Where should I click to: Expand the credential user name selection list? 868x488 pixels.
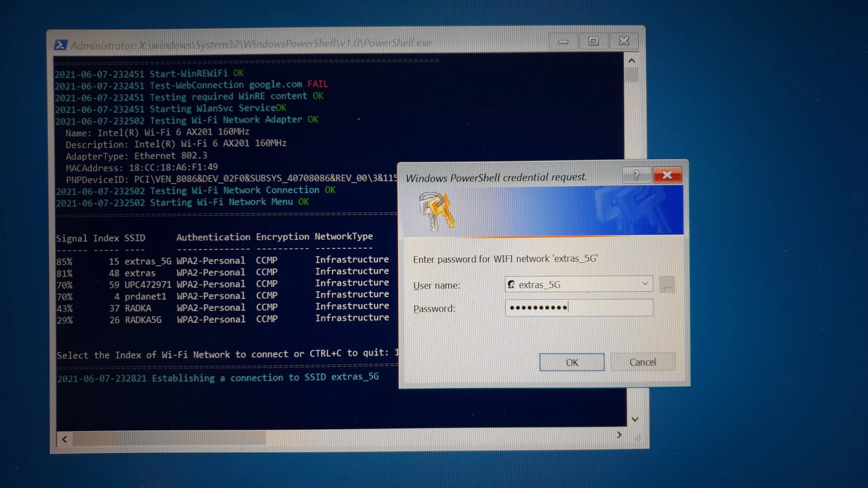point(645,284)
